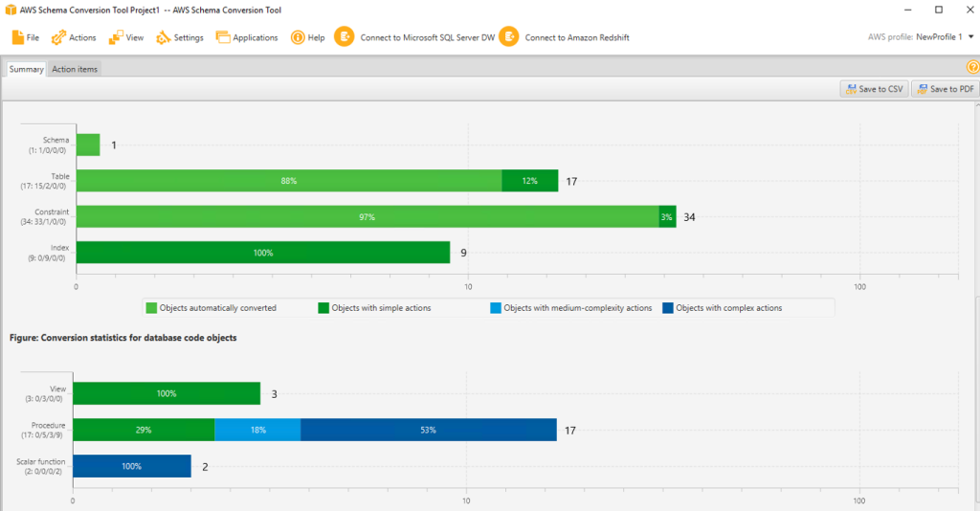This screenshot has width=980, height=511.
Task: Minimize the Schema Conversion Tool window
Action: (x=908, y=10)
